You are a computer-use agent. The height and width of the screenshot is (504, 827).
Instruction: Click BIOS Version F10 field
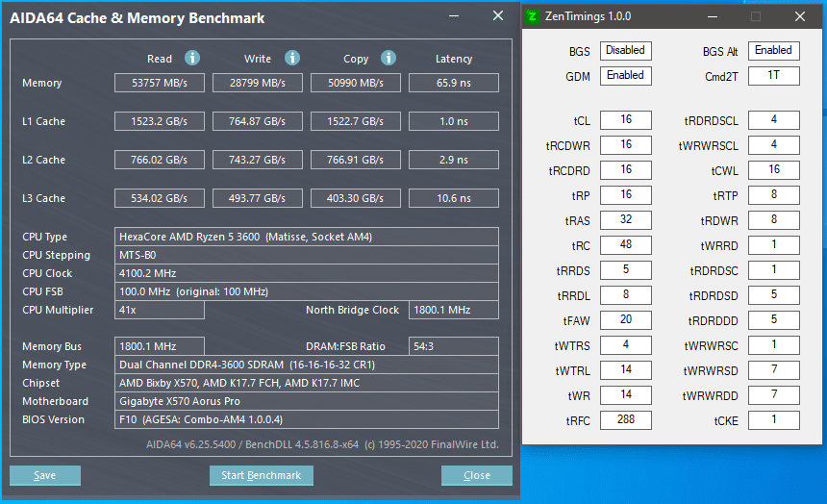click(307, 419)
